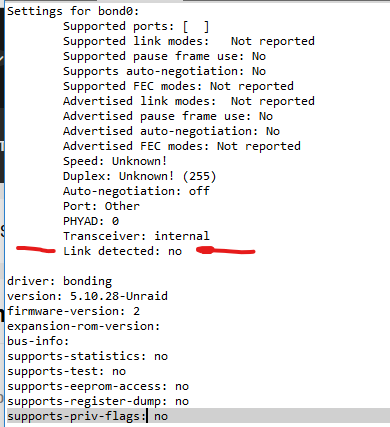Click the 'bus-info:' line
Screen dimensions: 390x427
click(38, 341)
